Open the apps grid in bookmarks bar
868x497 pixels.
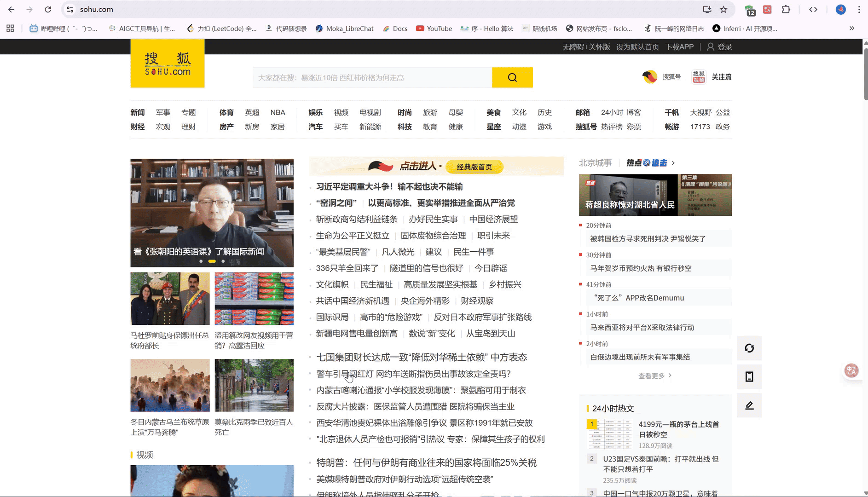tap(10, 29)
